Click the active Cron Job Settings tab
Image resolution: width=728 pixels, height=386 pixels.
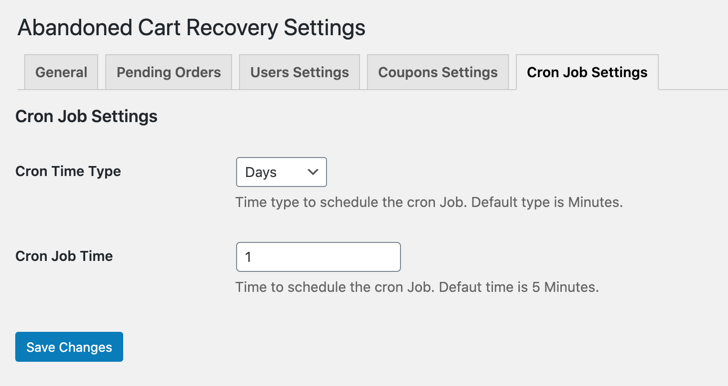[x=587, y=72]
